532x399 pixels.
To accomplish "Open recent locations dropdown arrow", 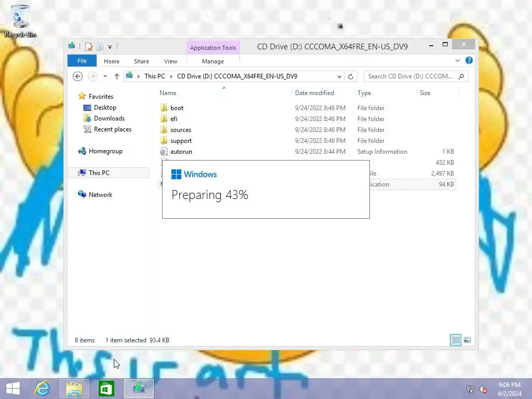I will pyautogui.click(x=105, y=76).
